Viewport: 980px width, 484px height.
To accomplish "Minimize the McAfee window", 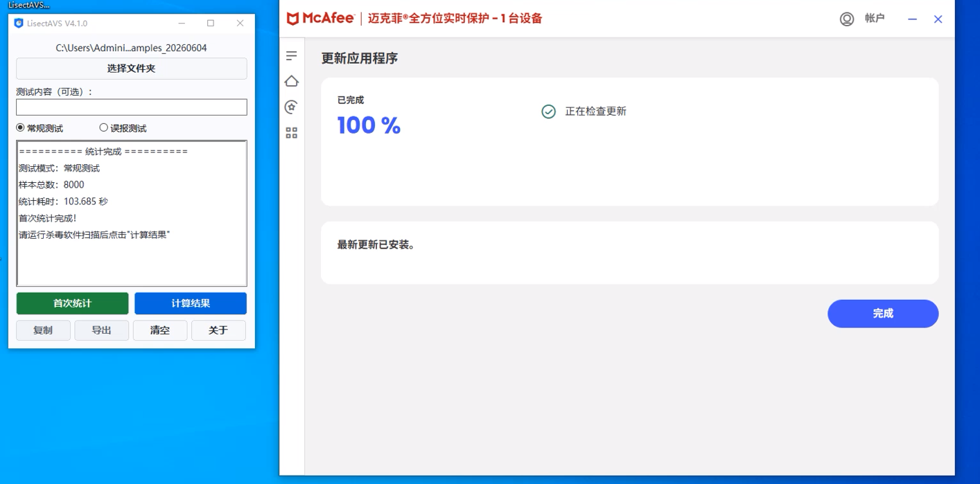I will pos(913,19).
